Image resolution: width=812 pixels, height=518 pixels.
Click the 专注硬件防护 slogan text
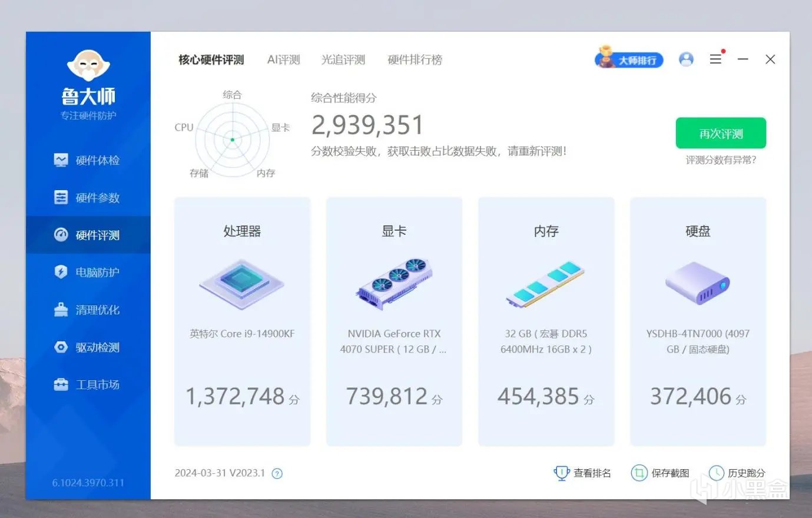coord(88,115)
